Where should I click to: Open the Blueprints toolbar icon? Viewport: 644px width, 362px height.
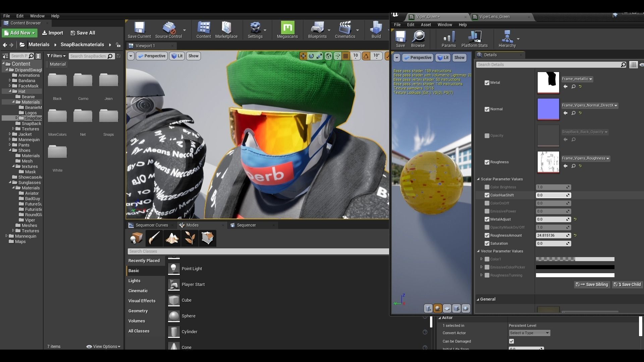(x=317, y=29)
